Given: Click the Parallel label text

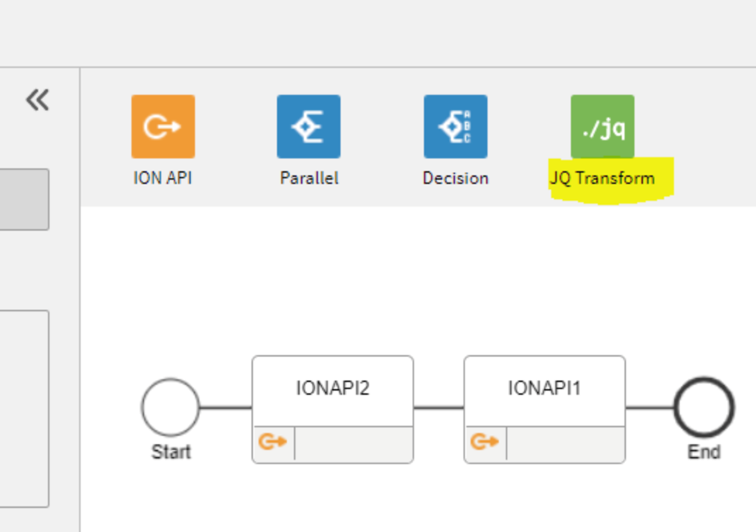Looking at the screenshot, I should click(309, 178).
